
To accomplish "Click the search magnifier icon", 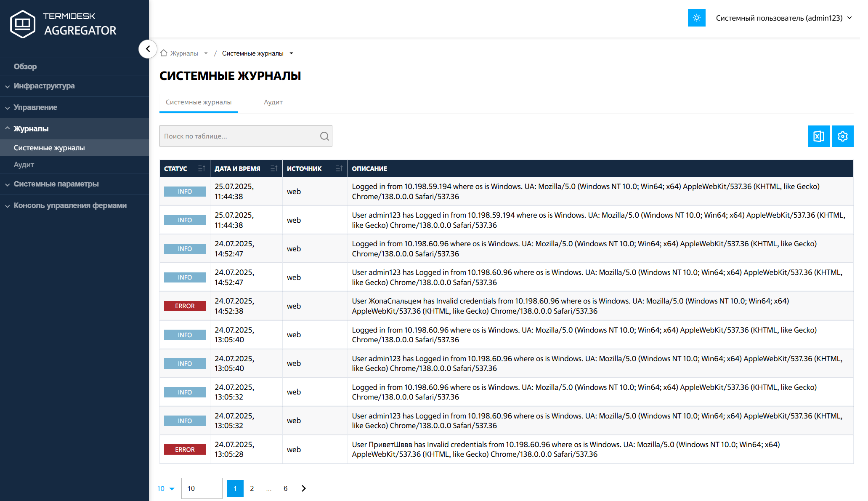I will [x=324, y=136].
